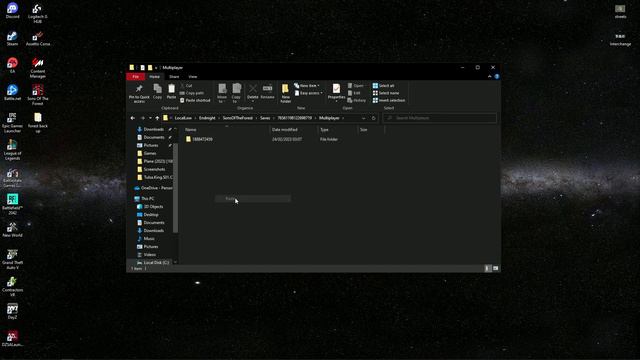Click the Search Multiplayer field
The image size is (640, 360).
point(440,118)
